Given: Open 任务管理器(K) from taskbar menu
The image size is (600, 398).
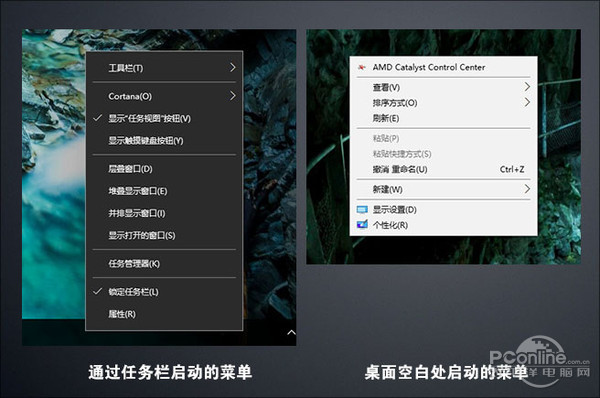Looking at the screenshot, I should (x=164, y=264).
